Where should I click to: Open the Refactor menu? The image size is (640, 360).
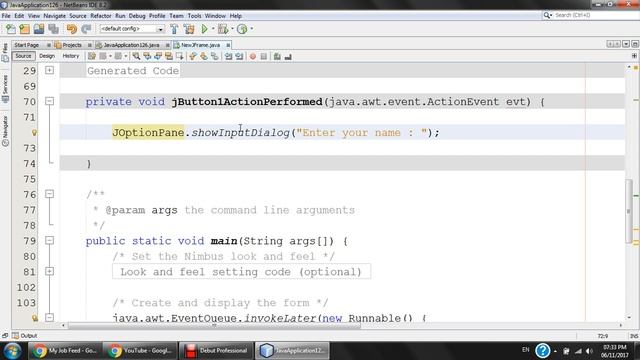[x=101, y=16]
